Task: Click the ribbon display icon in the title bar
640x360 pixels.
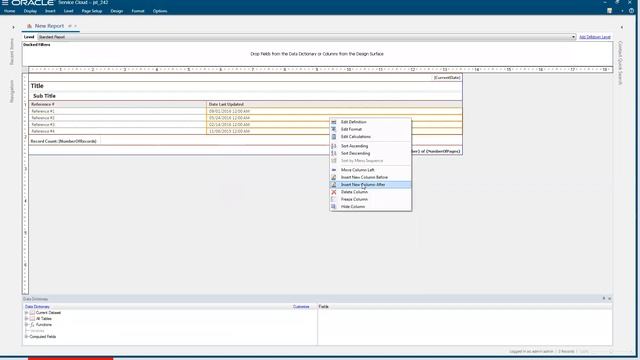Action: [x=609, y=11]
